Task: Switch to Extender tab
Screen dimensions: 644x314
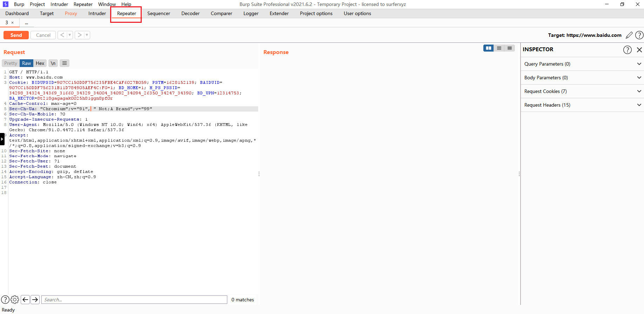Action: pos(279,13)
